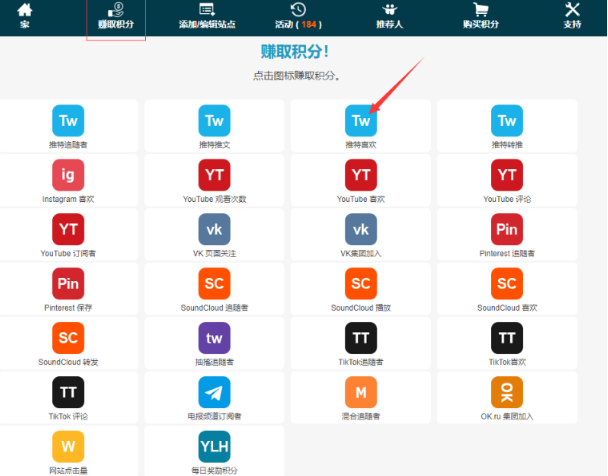Screen dimensions: 608x476
Task: Open the TikTok喜欢 likes icon
Action: (x=507, y=338)
